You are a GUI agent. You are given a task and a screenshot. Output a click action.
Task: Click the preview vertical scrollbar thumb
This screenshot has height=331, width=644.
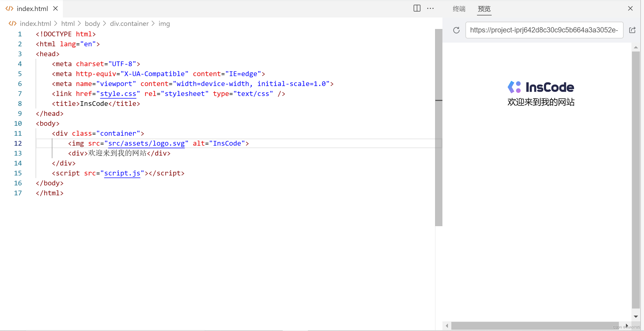point(636,180)
